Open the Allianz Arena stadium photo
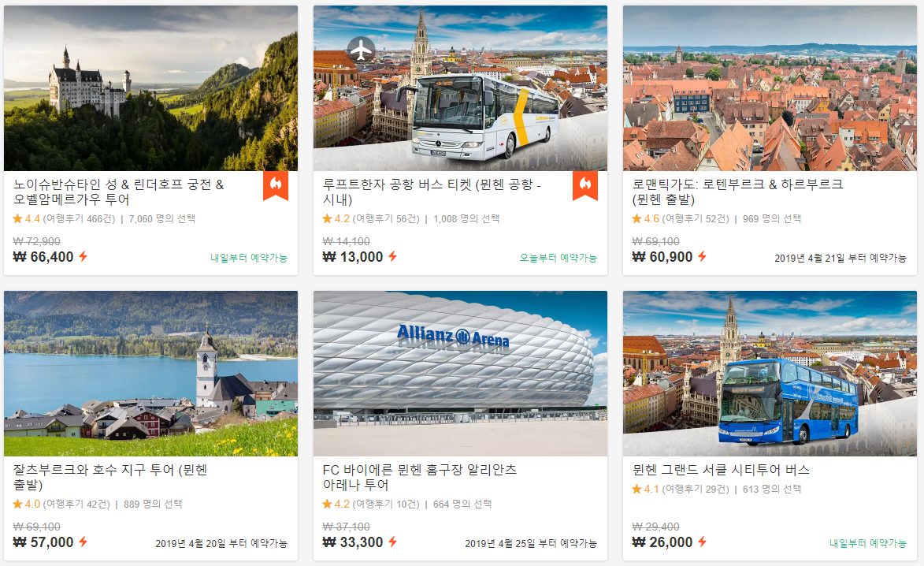The width and height of the screenshot is (924, 566). [460, 373]
